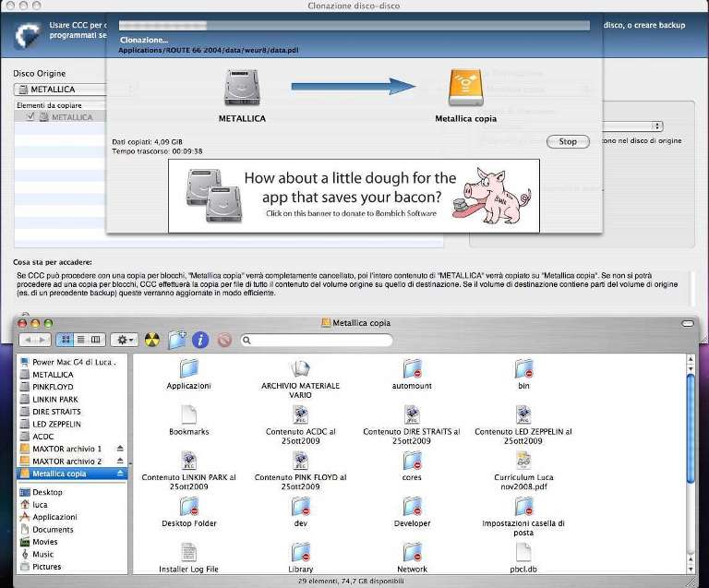Select LED ZEPPELIN volume in sidebar
Viewport: 709px width, 588px height.
72,424
